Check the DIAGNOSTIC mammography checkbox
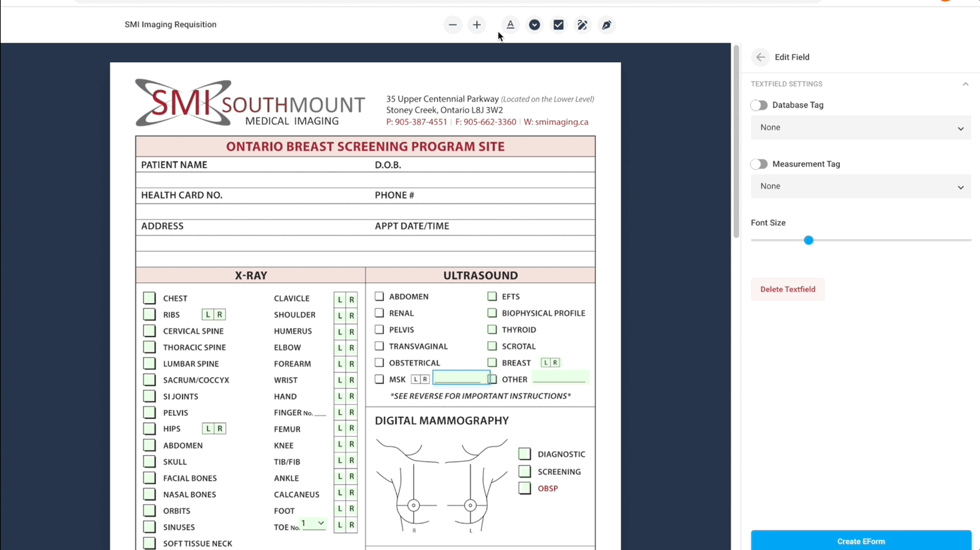This screenshot has height=550, width=980. [525, 454]
